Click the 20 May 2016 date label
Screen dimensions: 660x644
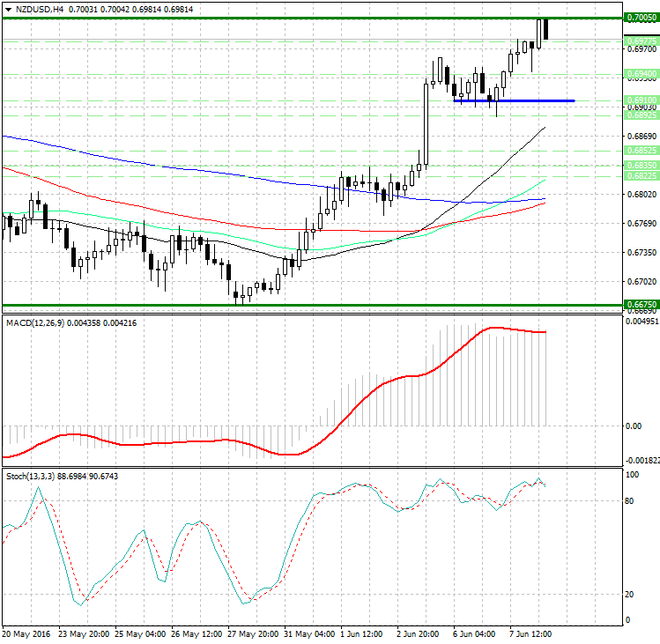(x=26, y=634)
